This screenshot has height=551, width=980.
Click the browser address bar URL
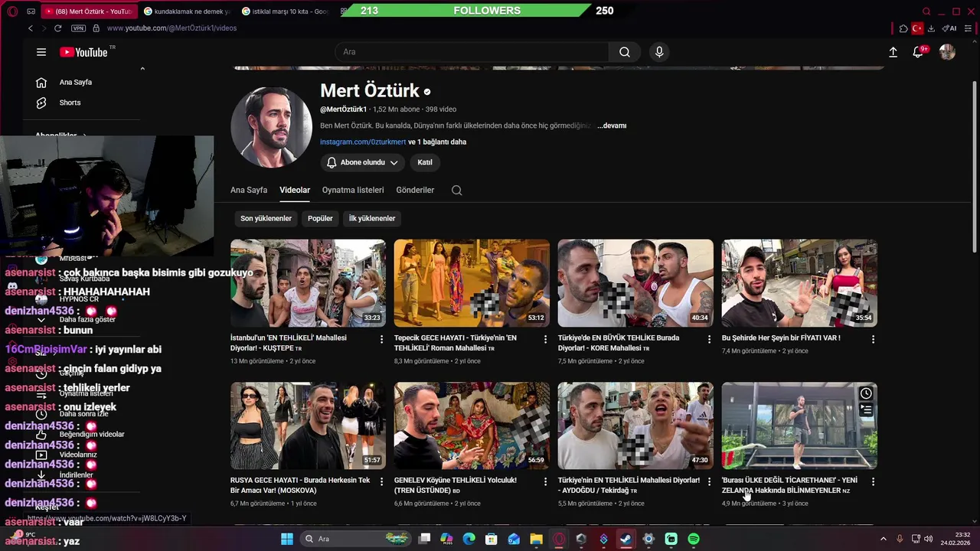171,28
